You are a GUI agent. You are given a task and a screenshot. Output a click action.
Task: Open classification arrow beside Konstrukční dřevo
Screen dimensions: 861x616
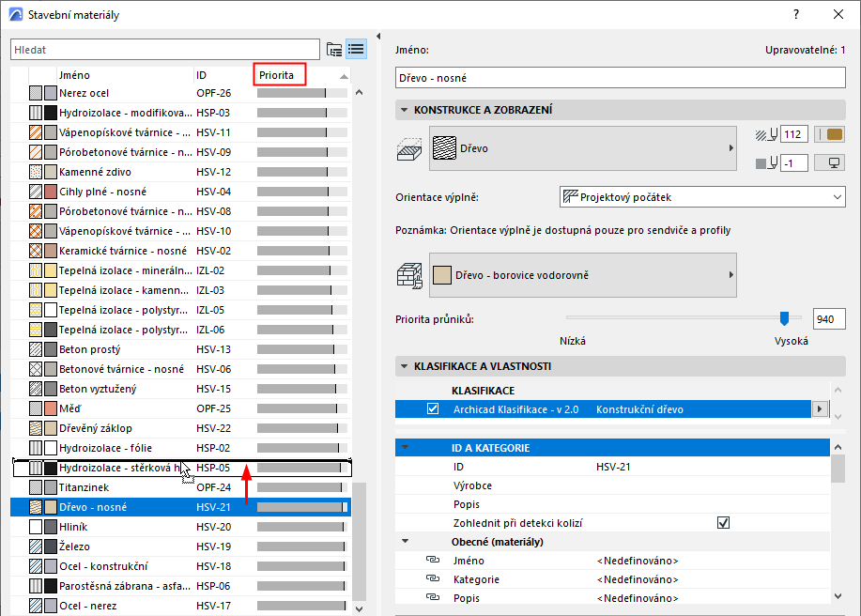[x=820, y=409]
